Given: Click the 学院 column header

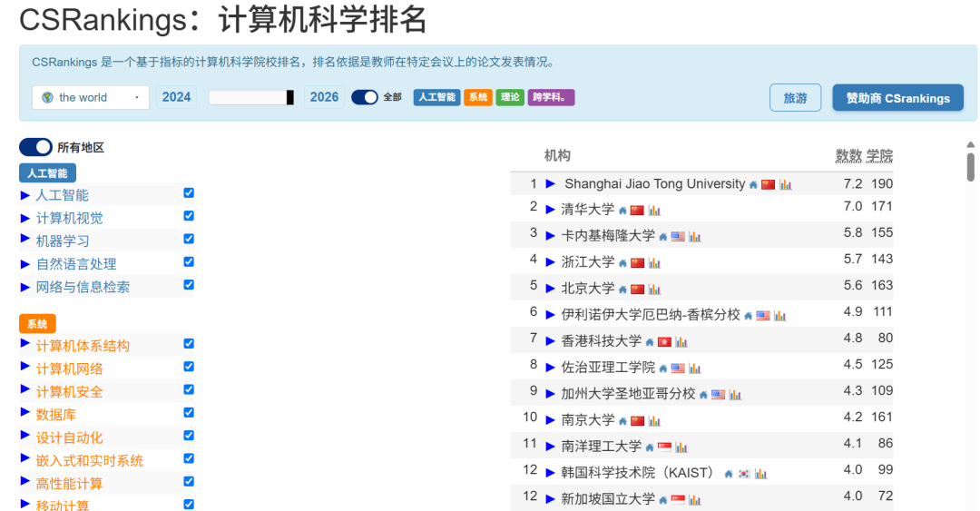Looking at the screenshot, I should [879, 155].
